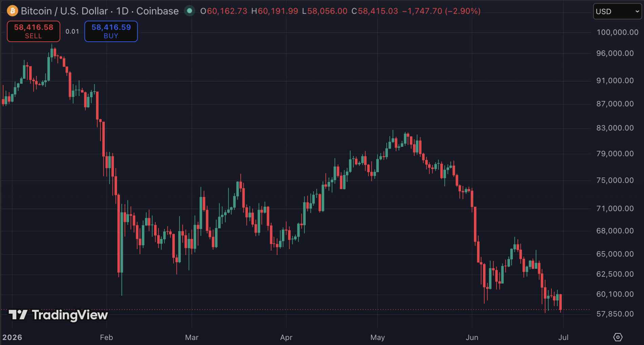Screen dimensions: 644x345
Task: Click the change value −1,747.70 (−2.90%)
Action: pyautogui.click(x=441, y=11)
